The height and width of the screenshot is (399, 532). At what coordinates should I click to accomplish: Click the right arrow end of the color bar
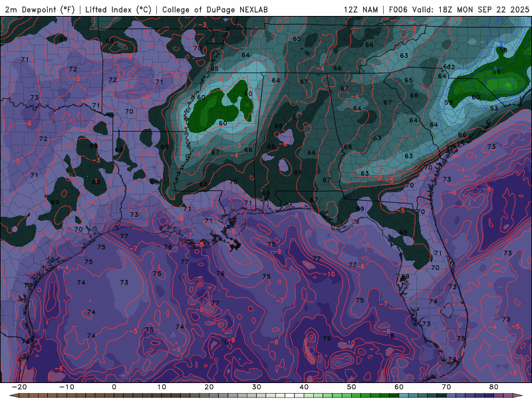pyautogui.click(x=518, y=396)
